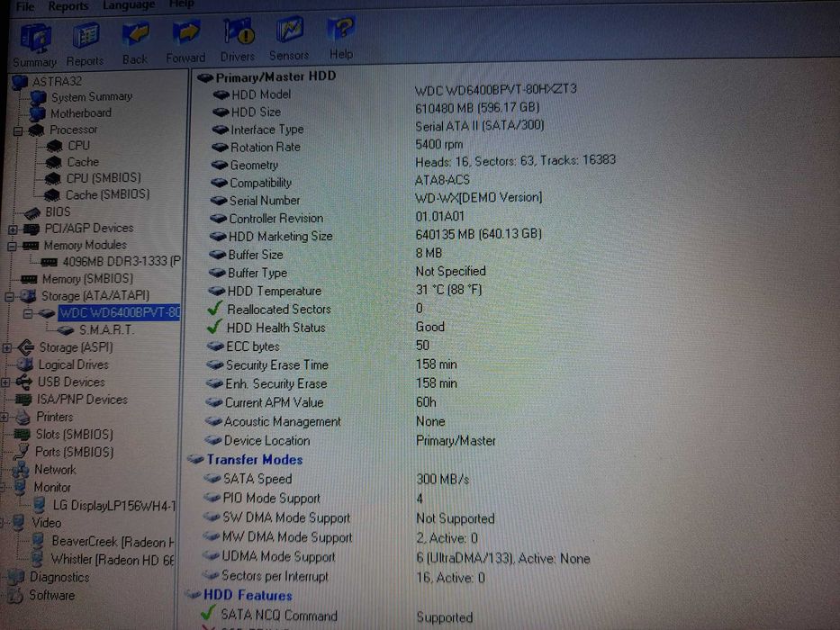Select the ASTRA32 root tree node
840x630 pixels.
tap(57, 81)
